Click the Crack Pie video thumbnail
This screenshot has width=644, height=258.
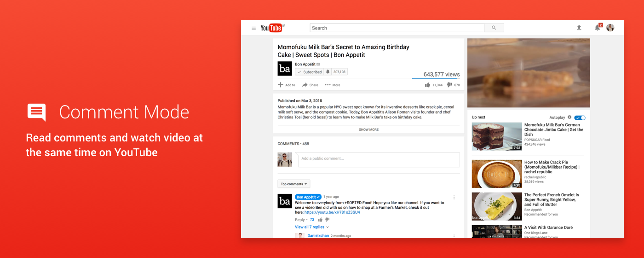coord(497,174)
